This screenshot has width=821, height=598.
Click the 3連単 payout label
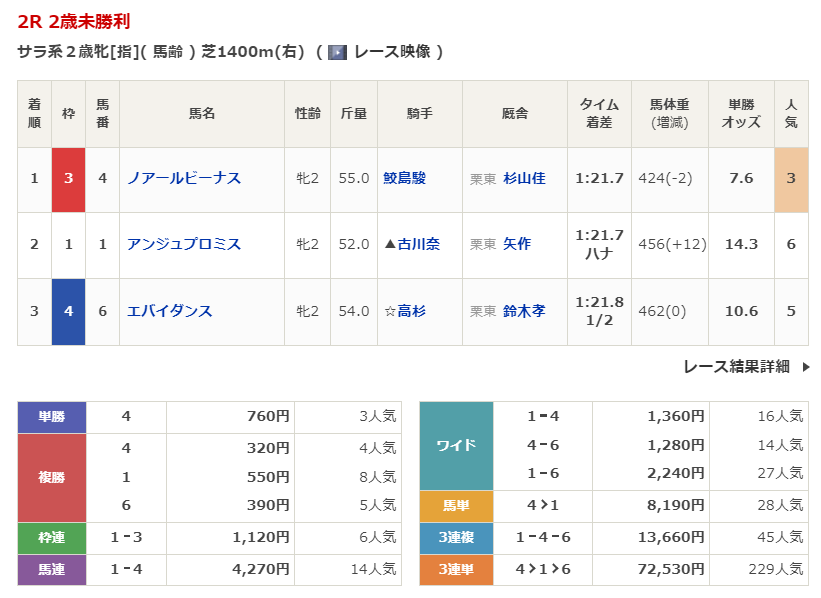[455, 569]
